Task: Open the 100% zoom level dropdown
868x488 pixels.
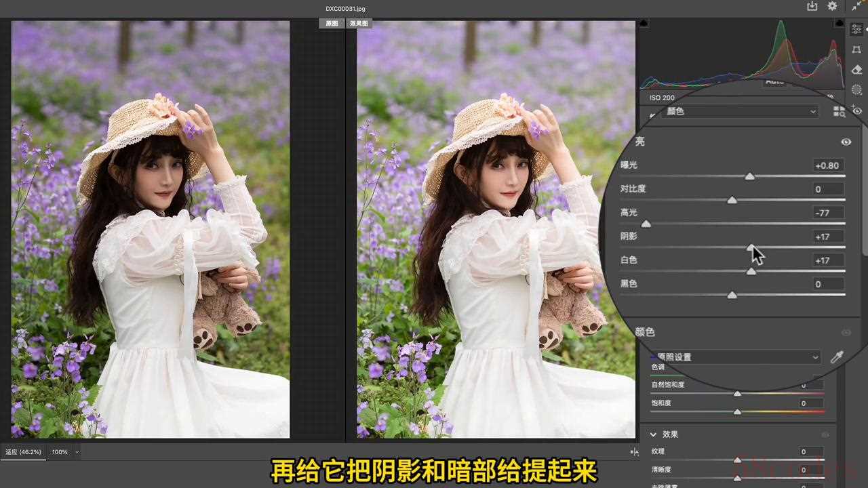Action: tap(77, 452)
